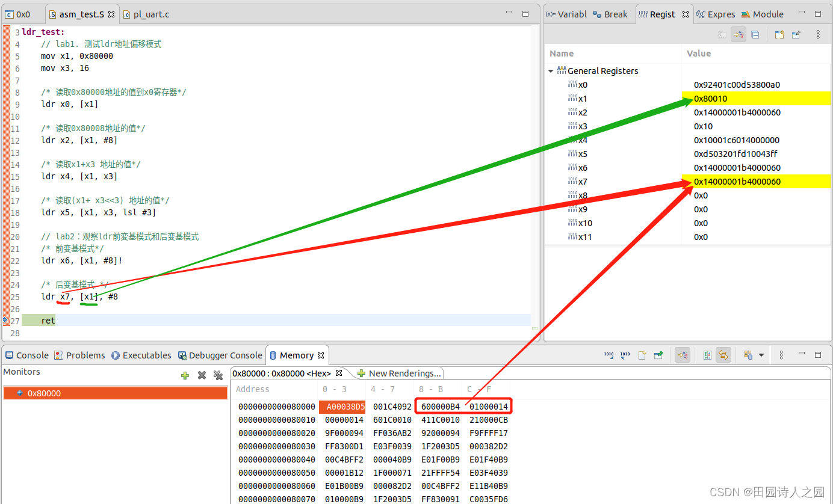Switch to the pl_uart.c editor tab
Viewport: 833px width, 504px height.
pyautogui.click(x=146, y=14)
